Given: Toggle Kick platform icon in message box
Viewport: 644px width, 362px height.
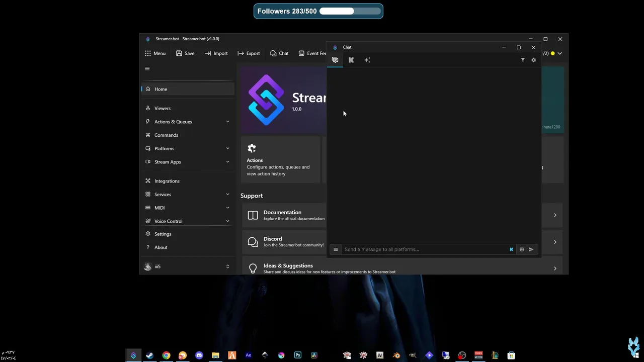Looking at the screenshot, I should pyautogui.click(x=512, y=249).
